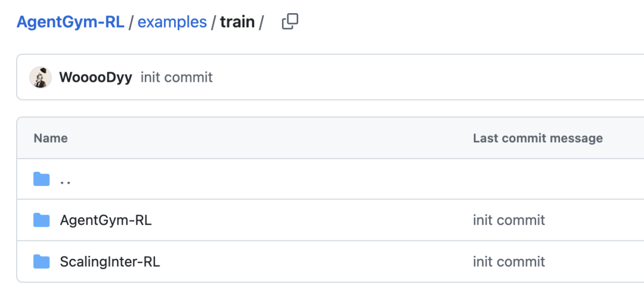Click the train breadcrumb label
Screen dimensions: 644x303
click(x=237, y=22)
